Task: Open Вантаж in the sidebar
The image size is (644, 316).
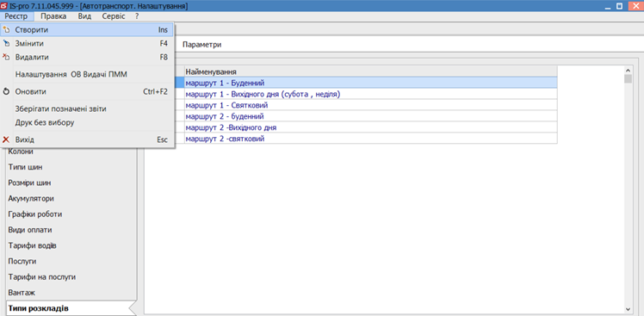Action: click(x=22, y=293)
